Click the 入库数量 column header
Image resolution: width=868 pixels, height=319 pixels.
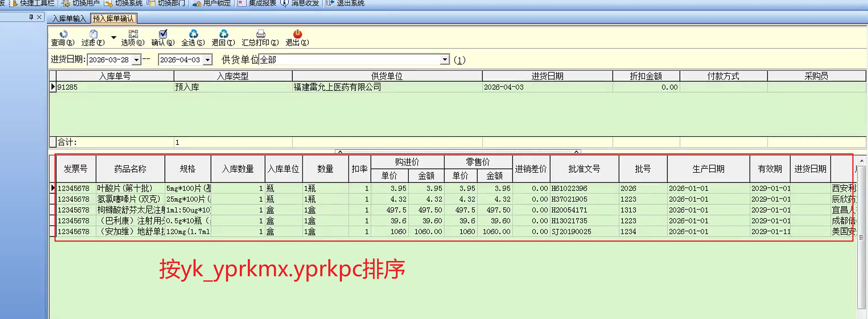tap(238, 169)
